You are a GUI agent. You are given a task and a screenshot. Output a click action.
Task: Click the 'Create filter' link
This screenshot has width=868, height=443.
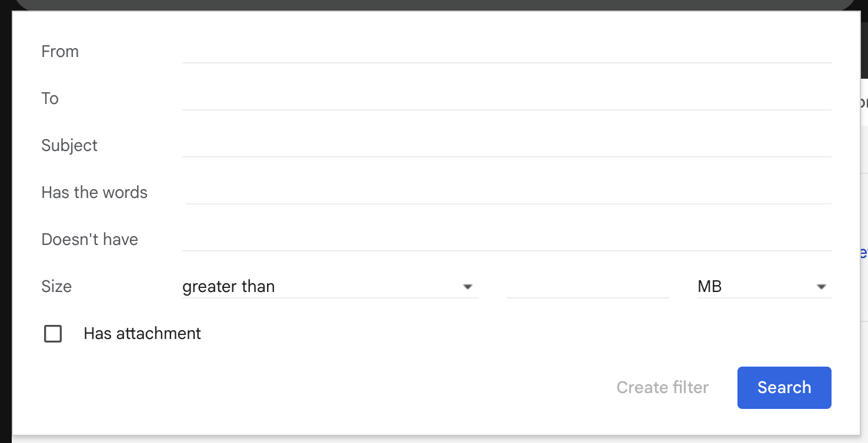point(662,388)
